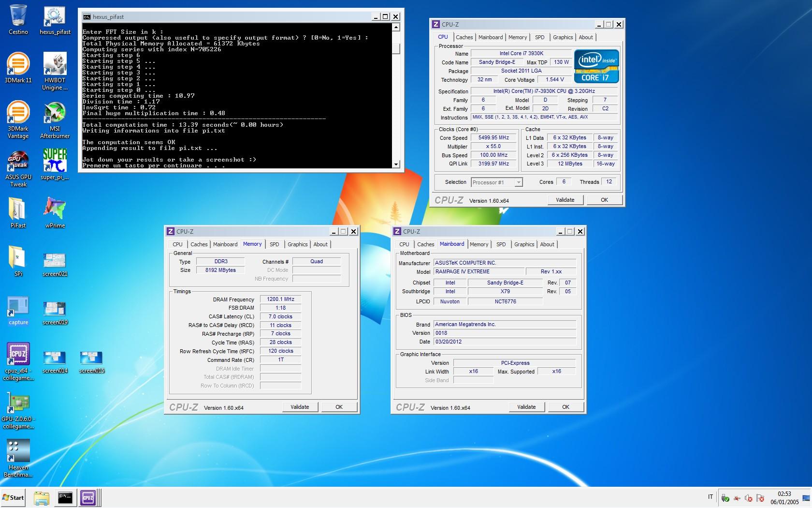Click the Multiplier x 55.0 value
This screenshot has width=812, height=508.
pos(493,146)
